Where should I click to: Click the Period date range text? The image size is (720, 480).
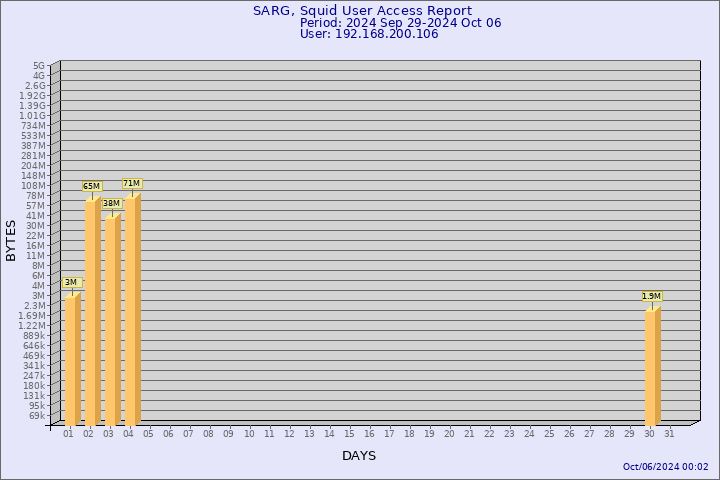click(x=400, y=22)
